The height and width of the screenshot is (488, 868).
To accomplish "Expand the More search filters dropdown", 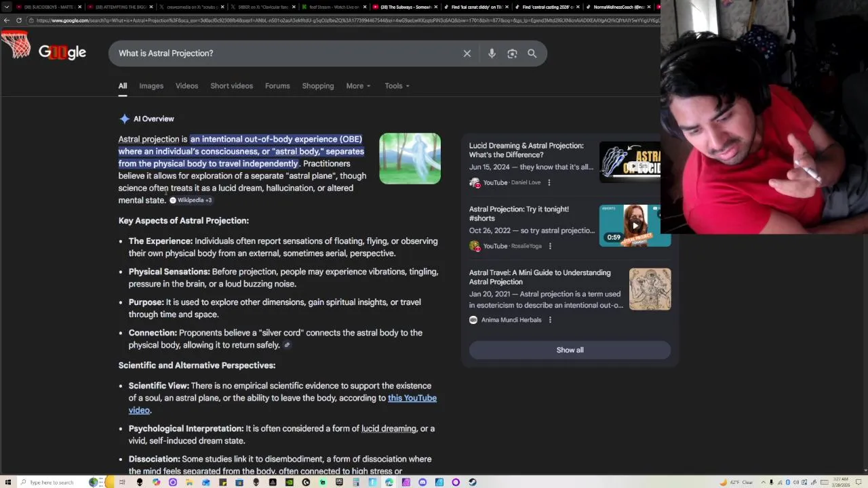I will (x=358, y=86).
